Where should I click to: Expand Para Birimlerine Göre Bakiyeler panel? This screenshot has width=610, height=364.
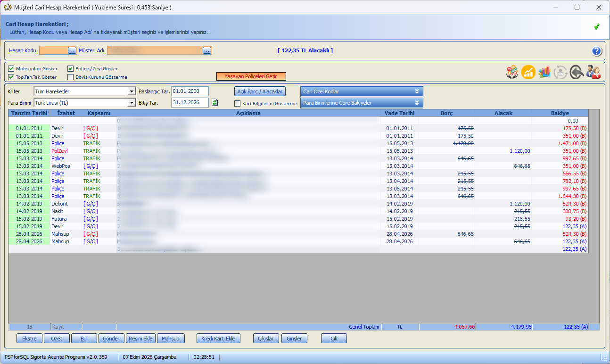(362, 103)
